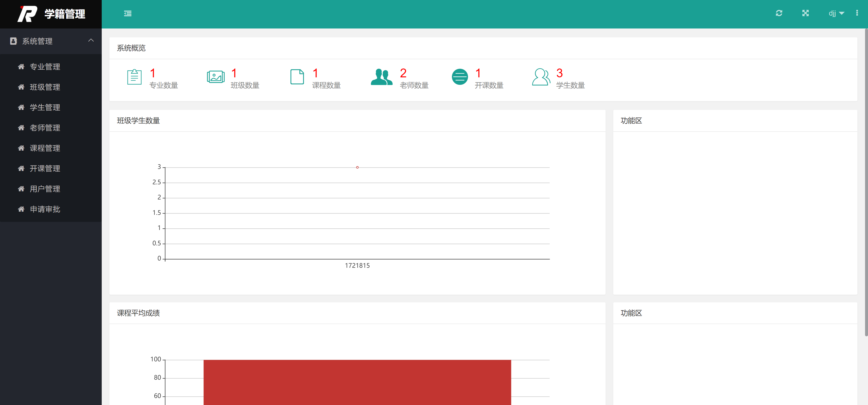The image size is (868, 405).
Task: Open 用户管理 from the sidebar
Action: (x=45, y=189)
